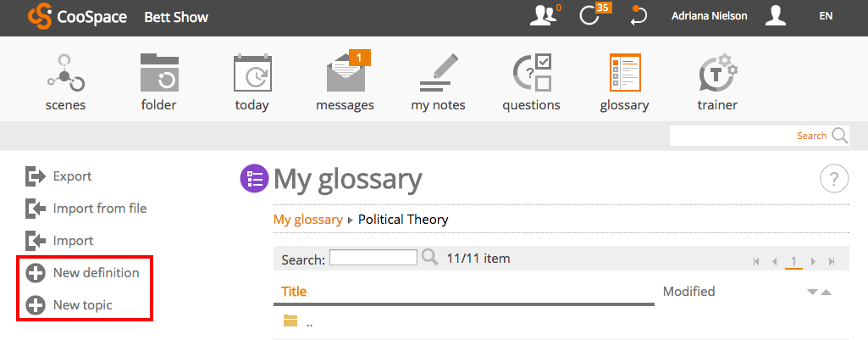Screen dimensions: 868x340
Task: Sort ascending using the Modified up arrow
Action: click(826, 293)
